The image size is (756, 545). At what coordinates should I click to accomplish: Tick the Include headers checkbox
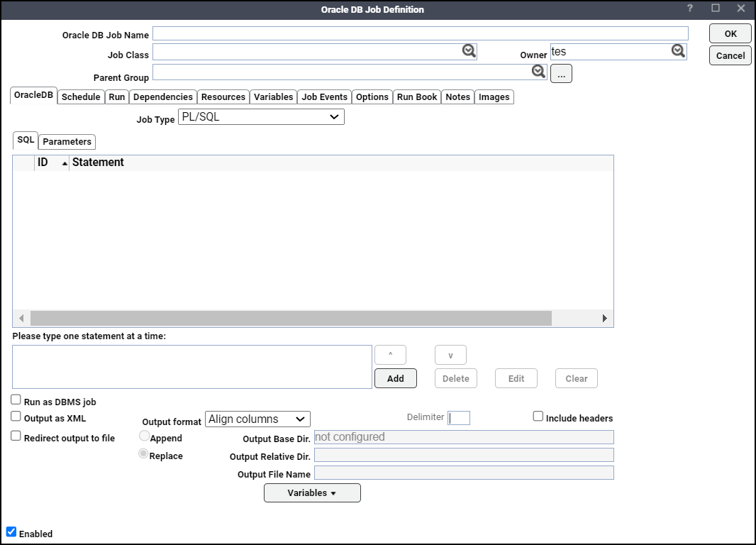(x=538, y=417)
